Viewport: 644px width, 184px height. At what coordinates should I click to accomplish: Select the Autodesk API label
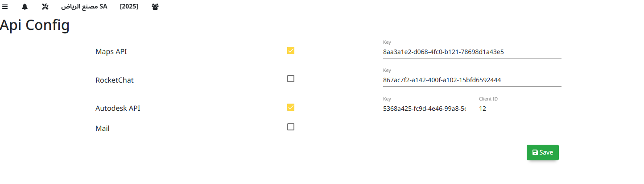[118, 108]
